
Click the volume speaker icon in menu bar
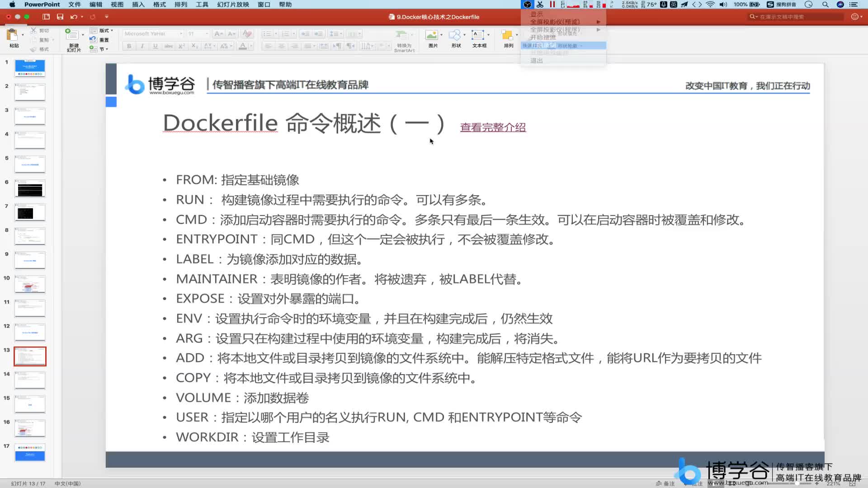point(723,5)
